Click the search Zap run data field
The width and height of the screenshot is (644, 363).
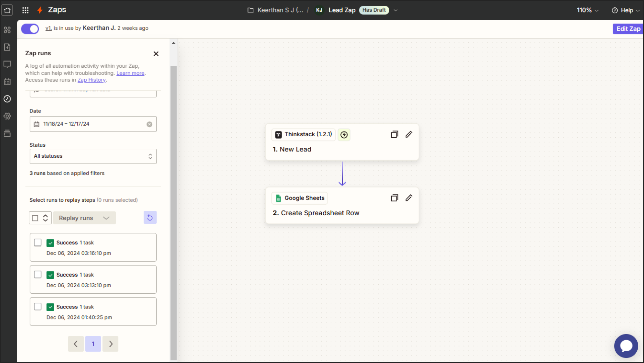click(93, 93)
